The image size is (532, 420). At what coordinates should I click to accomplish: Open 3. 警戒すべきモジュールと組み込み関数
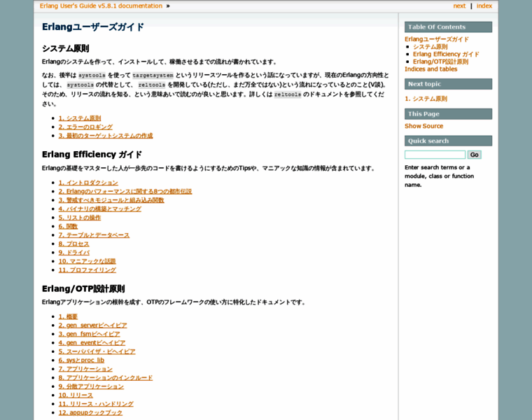point(111,200)
